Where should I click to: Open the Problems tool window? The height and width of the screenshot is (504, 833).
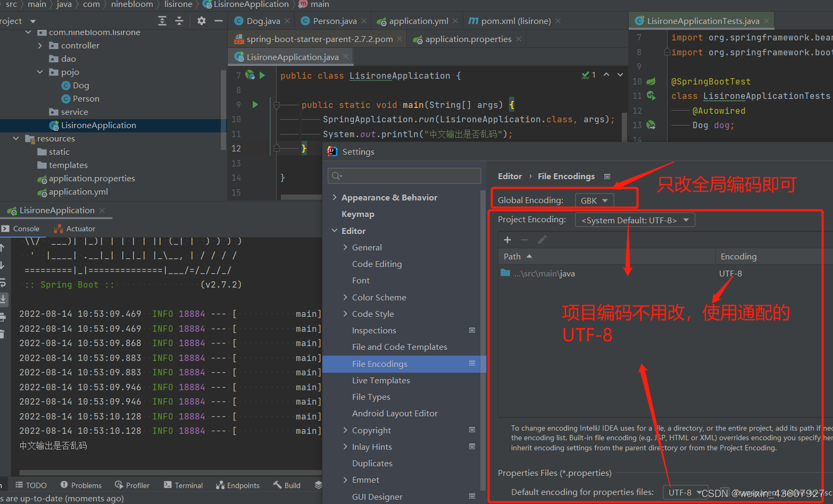(81, 485)
